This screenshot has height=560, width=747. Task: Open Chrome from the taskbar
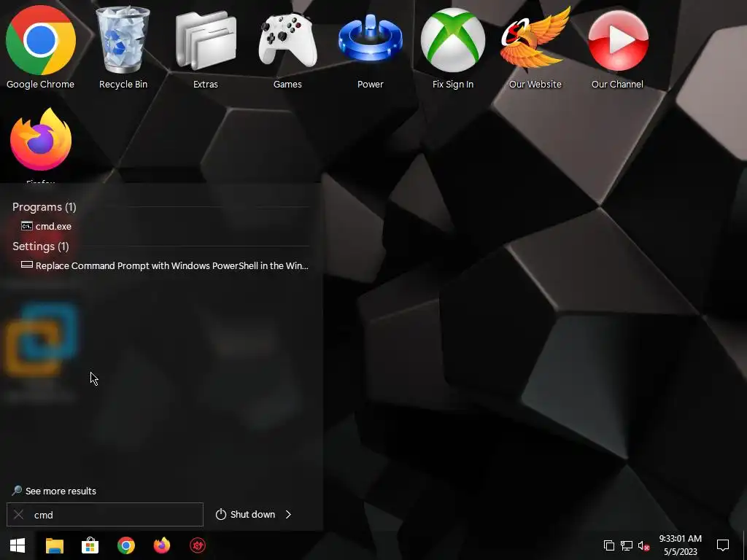click(126, 545)
